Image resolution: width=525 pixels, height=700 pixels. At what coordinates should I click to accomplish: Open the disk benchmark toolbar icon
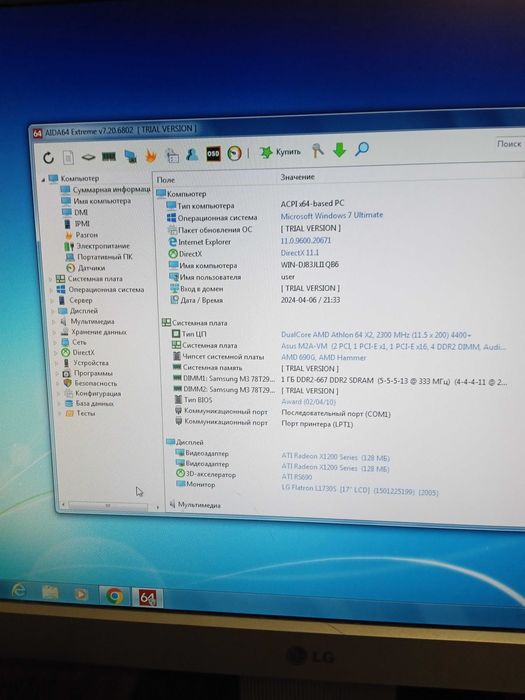tap(88, 157)
